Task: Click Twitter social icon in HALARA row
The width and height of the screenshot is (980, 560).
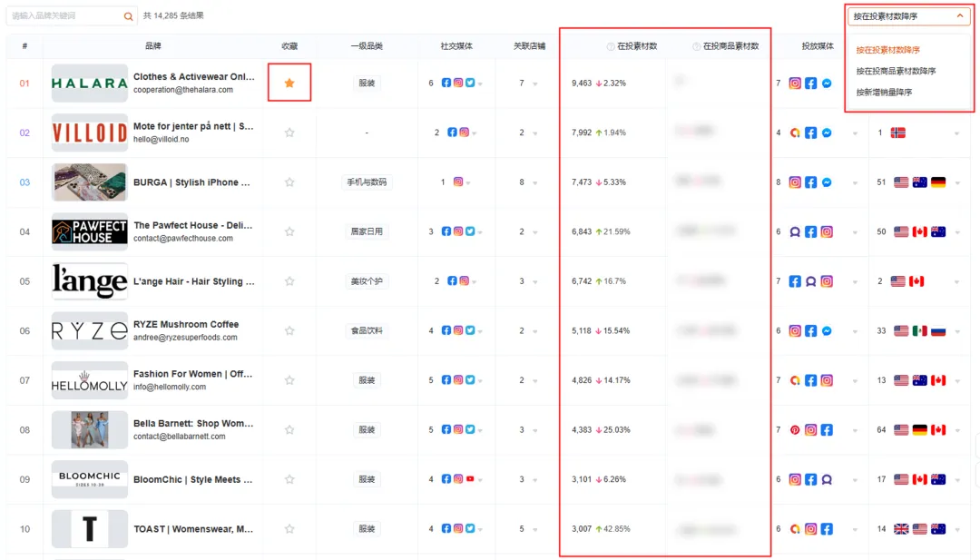Action: coord(470,83)
